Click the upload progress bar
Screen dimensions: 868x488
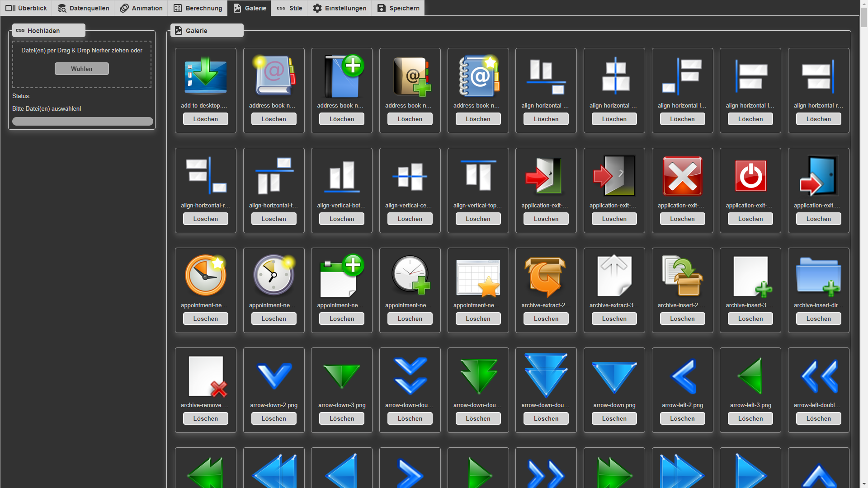[x=82, y=121]
